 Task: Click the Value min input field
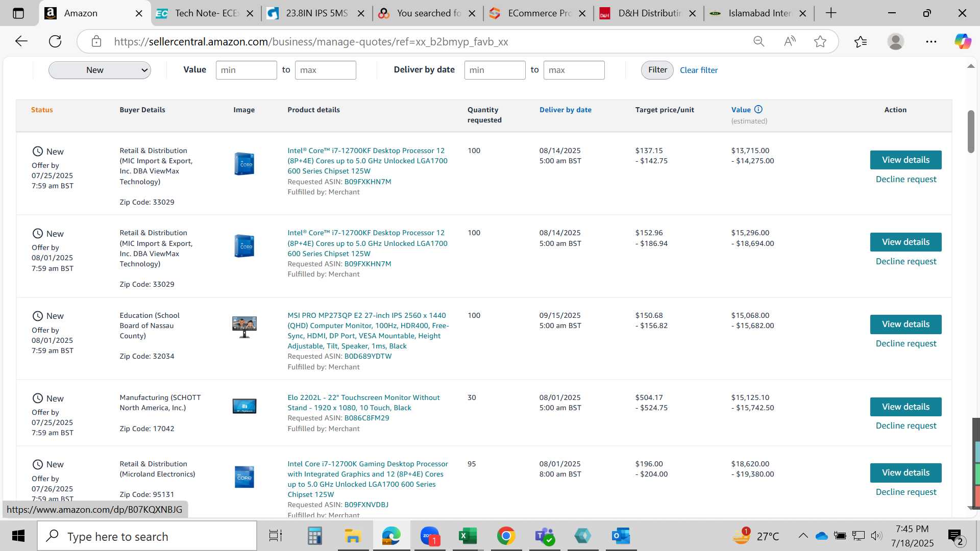246,70
